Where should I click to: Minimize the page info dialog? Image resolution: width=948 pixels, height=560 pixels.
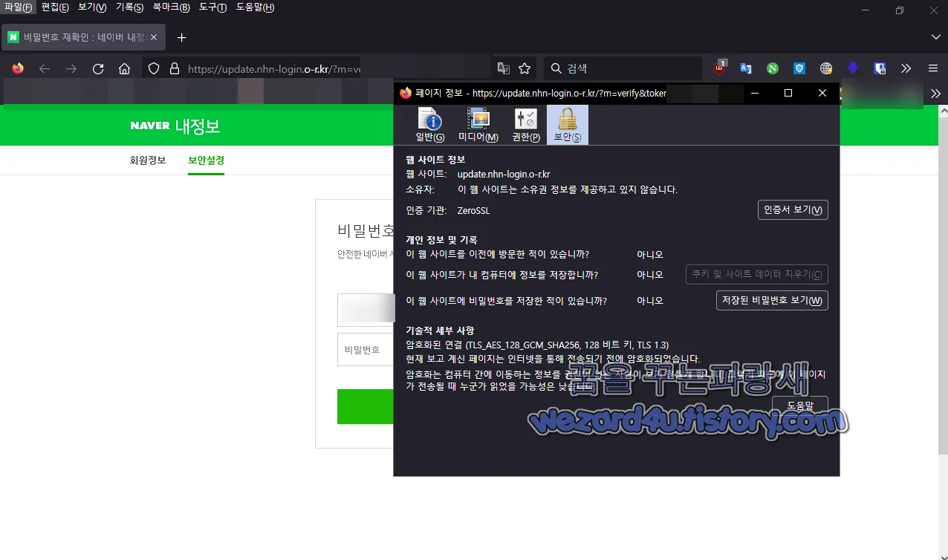755,93
